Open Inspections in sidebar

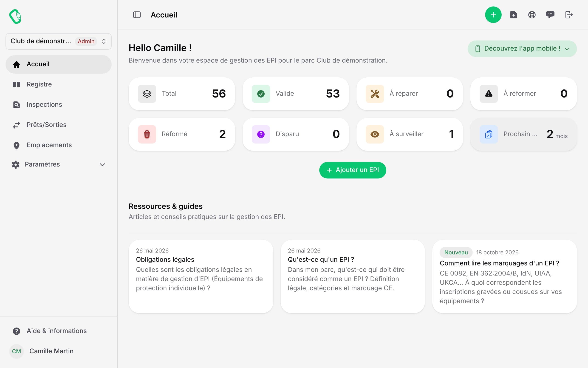(59, 105)
